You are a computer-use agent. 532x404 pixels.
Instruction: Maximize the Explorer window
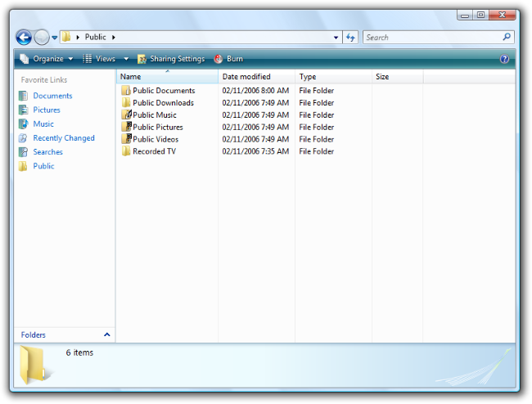click(x=480, y=15)
